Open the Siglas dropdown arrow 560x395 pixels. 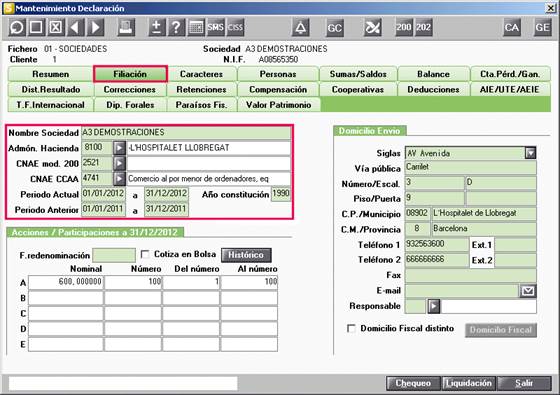pos(530,153)
